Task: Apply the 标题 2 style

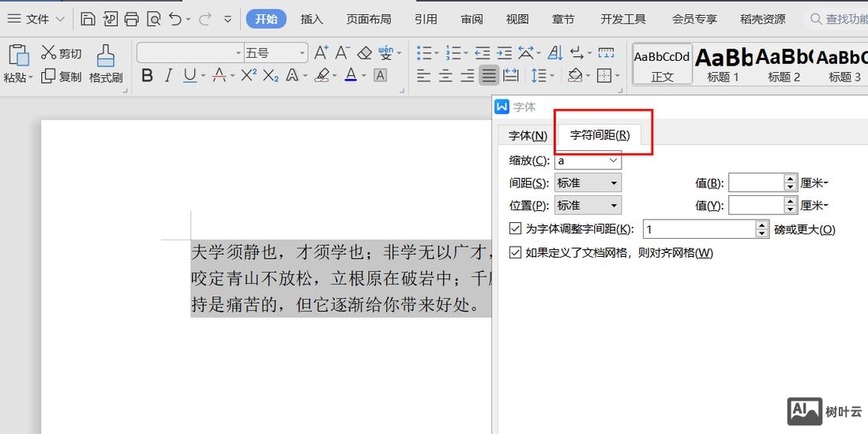Action: pyautogui.click(x=783, y=64)
